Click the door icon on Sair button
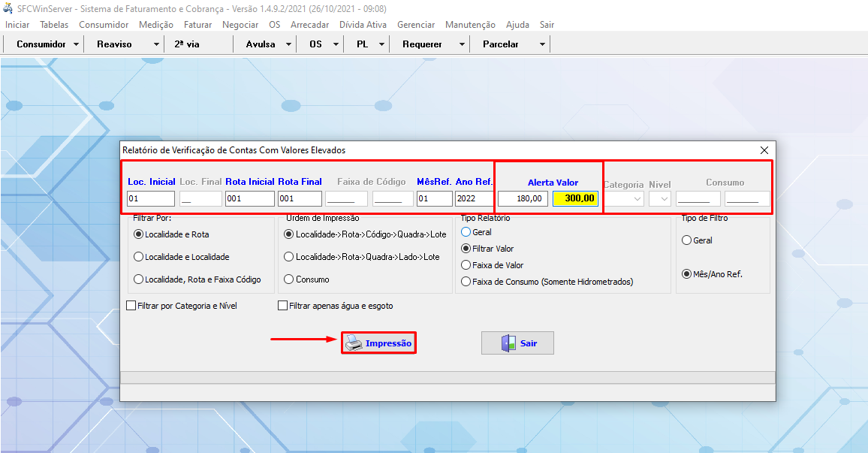Viewport: 868px width, 453px height. pos(508,343)
